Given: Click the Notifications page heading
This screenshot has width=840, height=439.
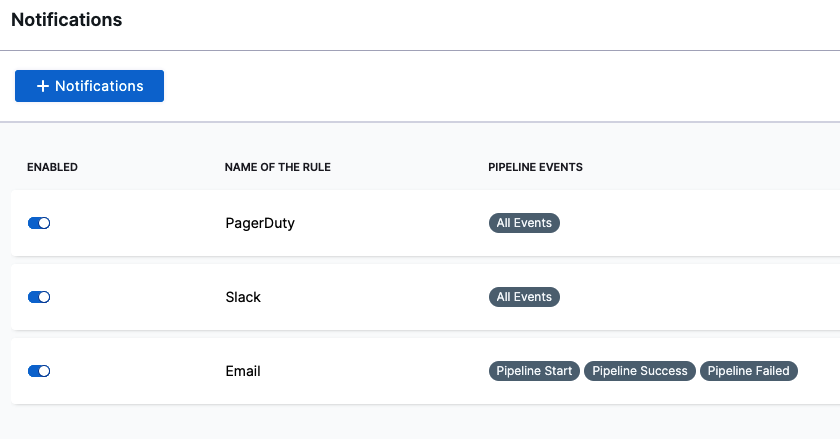Looking at the screenshot, I should 67,20.
